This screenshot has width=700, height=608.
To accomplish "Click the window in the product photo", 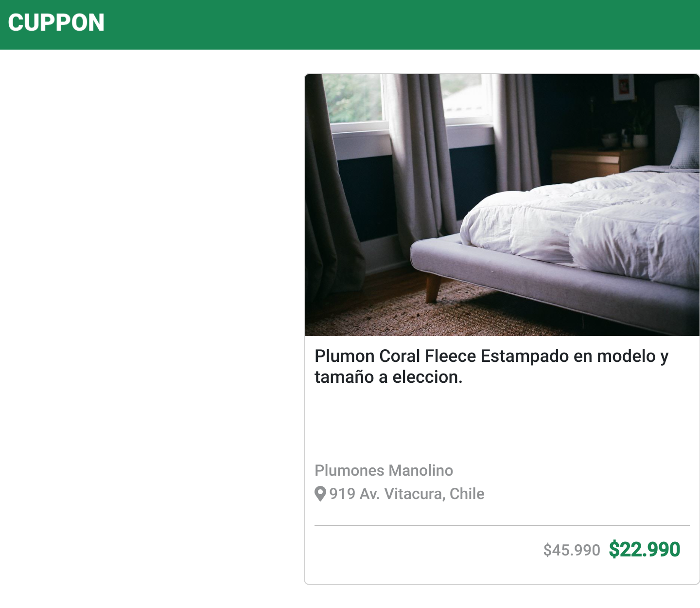I will [x=357, y=100].
